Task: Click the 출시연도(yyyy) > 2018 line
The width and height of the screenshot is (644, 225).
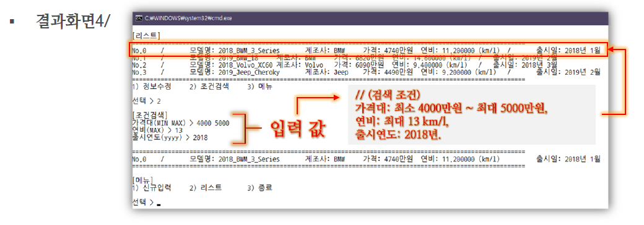Action: 170,138
